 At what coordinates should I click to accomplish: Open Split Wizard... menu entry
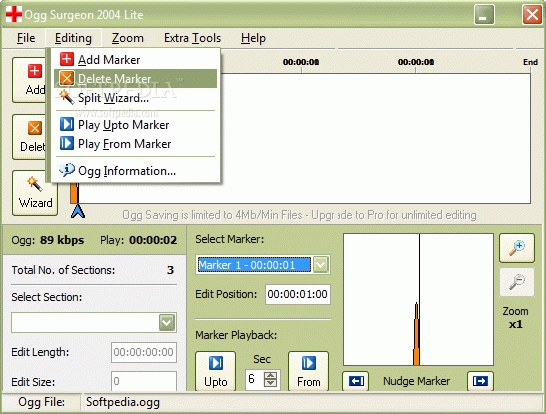point(135,97)
